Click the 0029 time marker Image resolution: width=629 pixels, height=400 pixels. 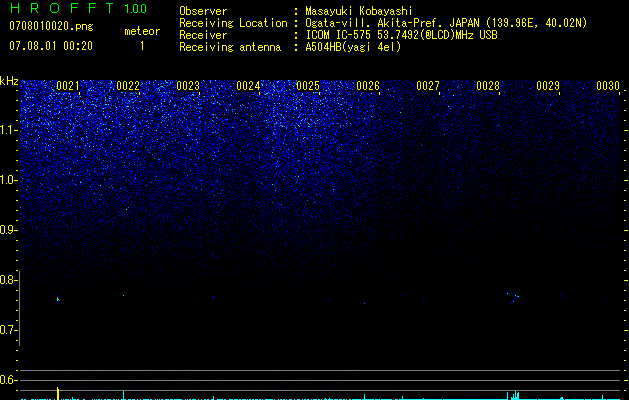(x=548, y=86)
